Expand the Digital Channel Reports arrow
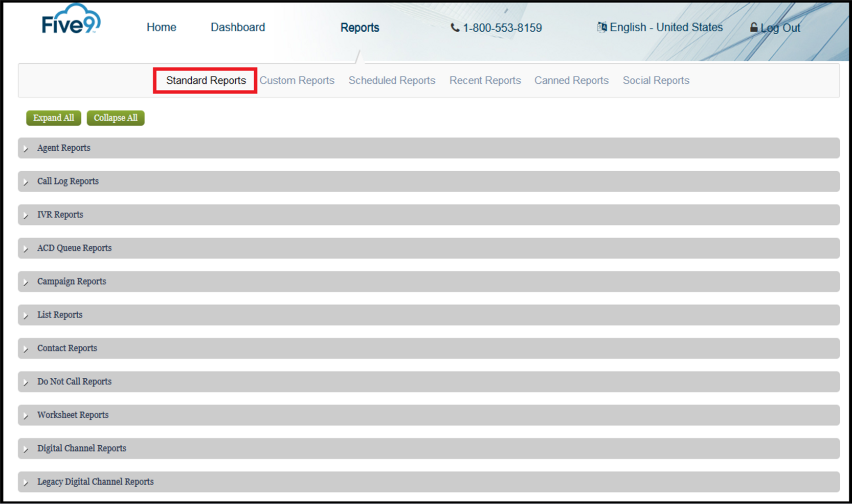The image size is (852, 504). [26, 449]
